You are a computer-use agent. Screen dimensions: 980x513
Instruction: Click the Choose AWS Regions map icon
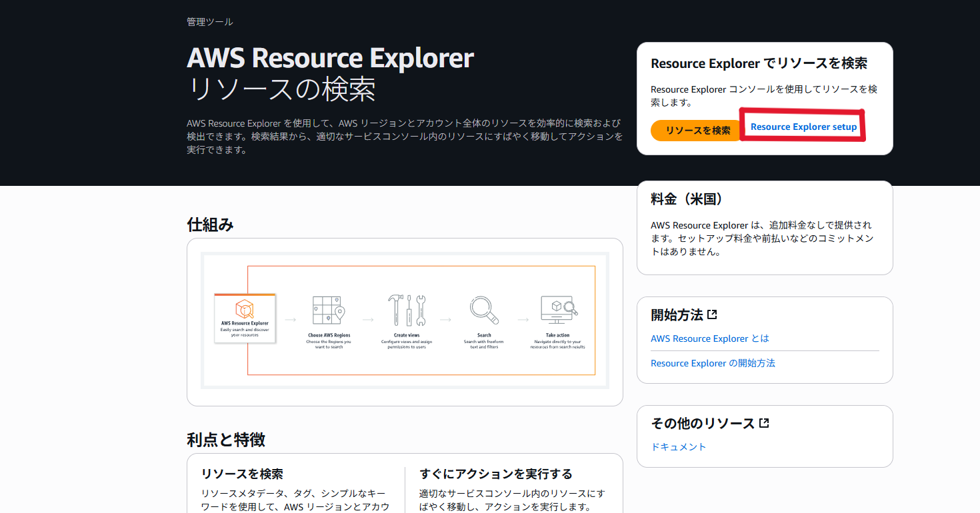[327, 308]
